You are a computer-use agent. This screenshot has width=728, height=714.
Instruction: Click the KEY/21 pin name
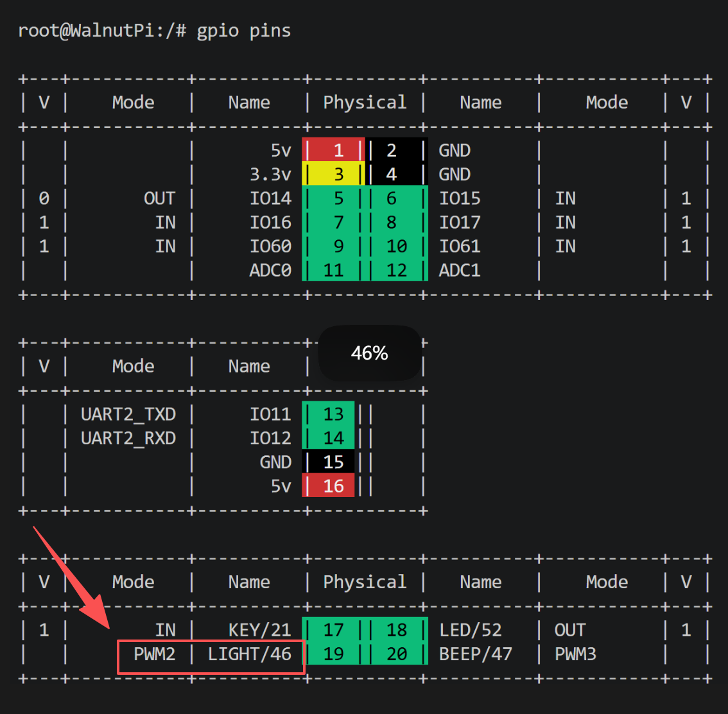coord(260,631)
